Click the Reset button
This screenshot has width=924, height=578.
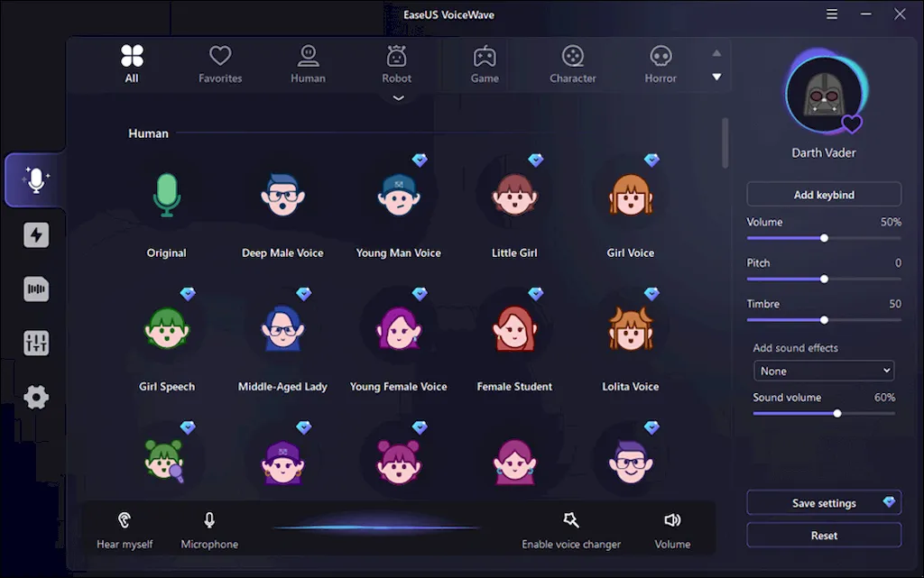coord(824,535)
